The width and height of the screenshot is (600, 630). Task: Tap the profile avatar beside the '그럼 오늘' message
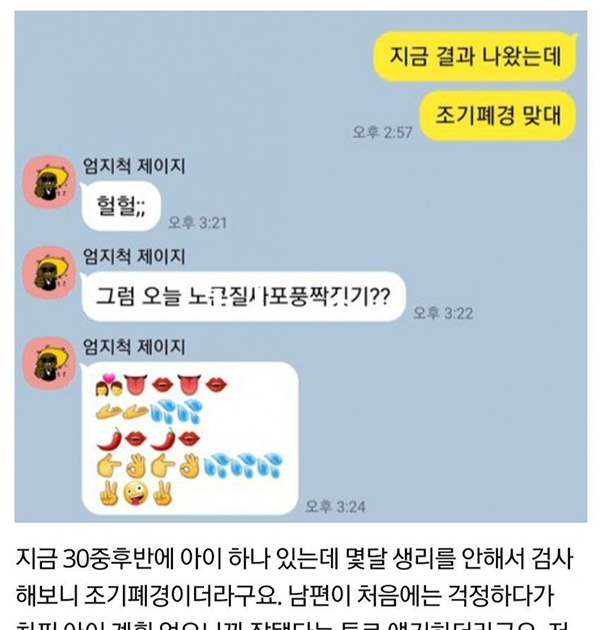[x=49, y=272]
